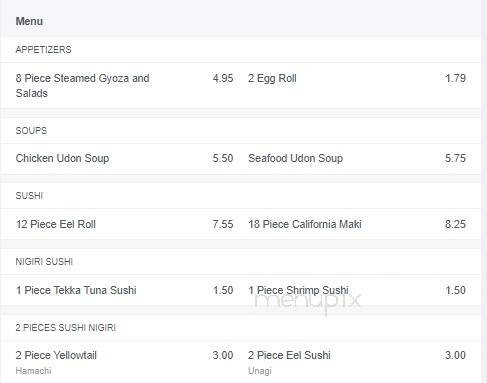Click the Menu heading
Screen dimensions: 487x383
pos(29,21)
